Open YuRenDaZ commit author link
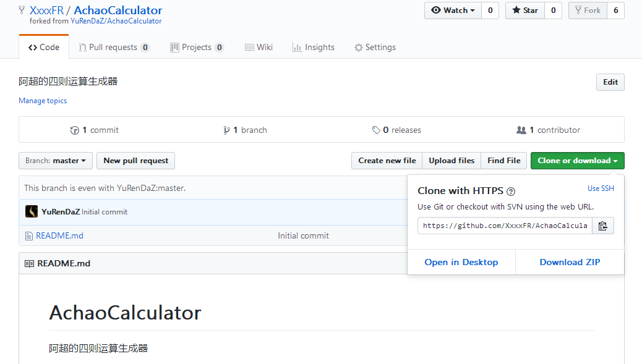 (61, 212)
